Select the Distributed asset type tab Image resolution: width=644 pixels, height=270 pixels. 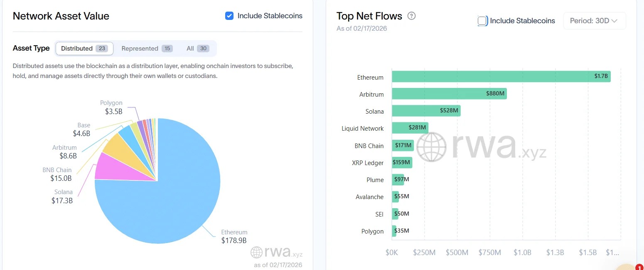pyautogui.click(x=84, y=49)
